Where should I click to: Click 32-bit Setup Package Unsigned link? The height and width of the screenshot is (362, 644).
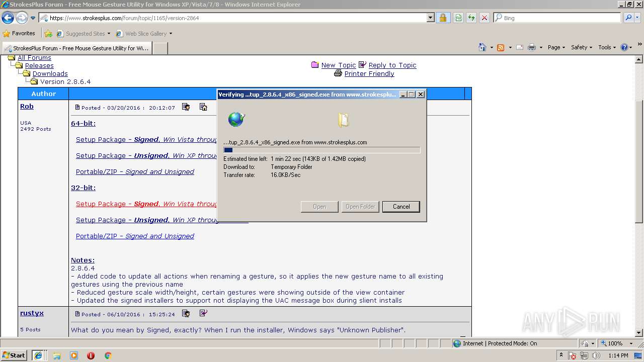coord(146,220)
